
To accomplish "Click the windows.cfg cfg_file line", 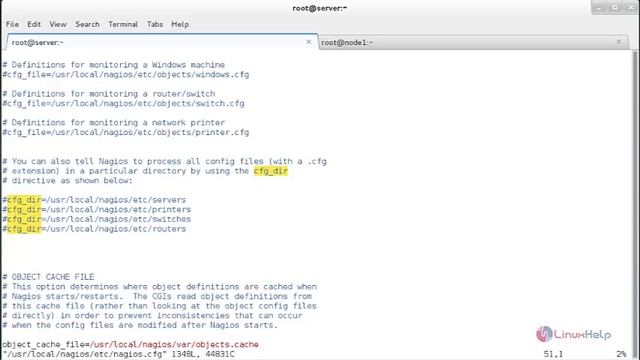I will click(126, 75).
